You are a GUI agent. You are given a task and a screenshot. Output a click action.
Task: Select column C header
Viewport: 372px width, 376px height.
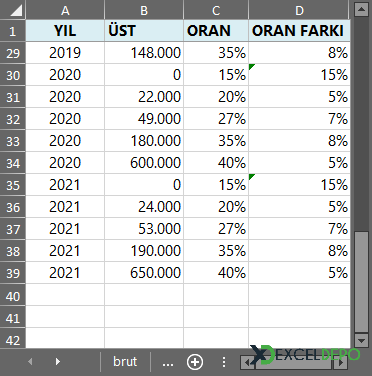[216, 10]
